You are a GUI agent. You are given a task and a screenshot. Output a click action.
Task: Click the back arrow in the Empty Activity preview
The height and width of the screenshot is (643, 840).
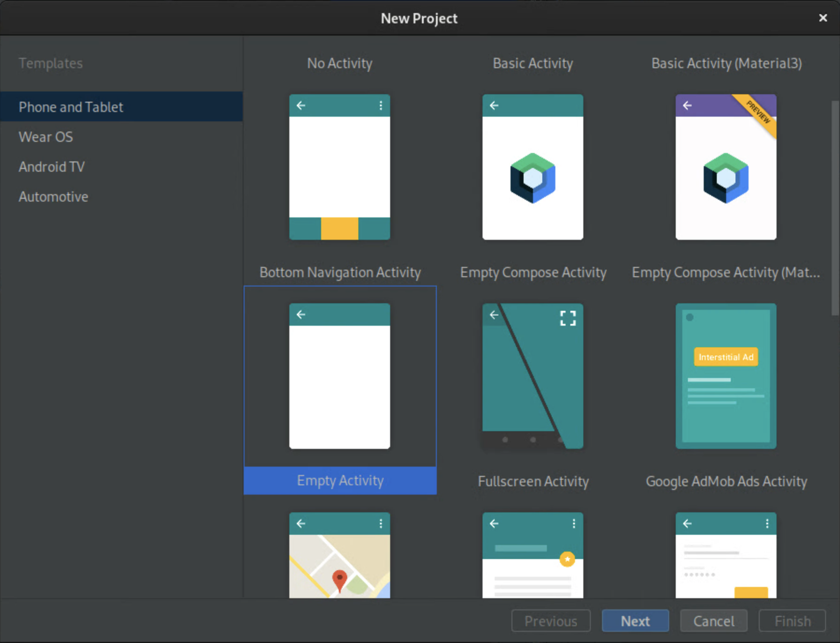point(301,315)
